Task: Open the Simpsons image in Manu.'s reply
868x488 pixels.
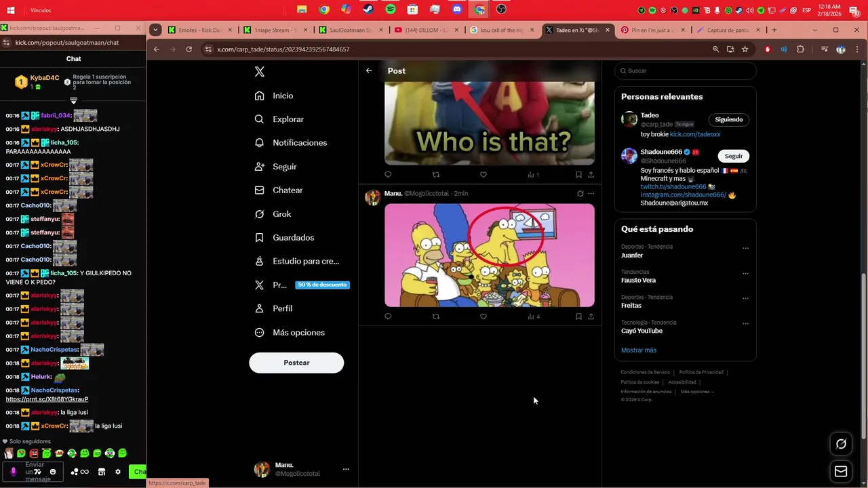Action: 490,256
